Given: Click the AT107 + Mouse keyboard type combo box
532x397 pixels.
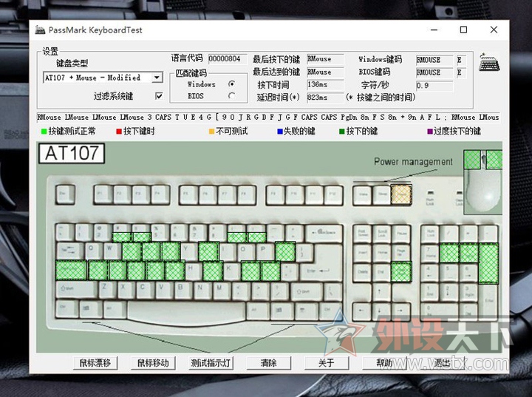Looking at the screenshot, I should 97,78.
